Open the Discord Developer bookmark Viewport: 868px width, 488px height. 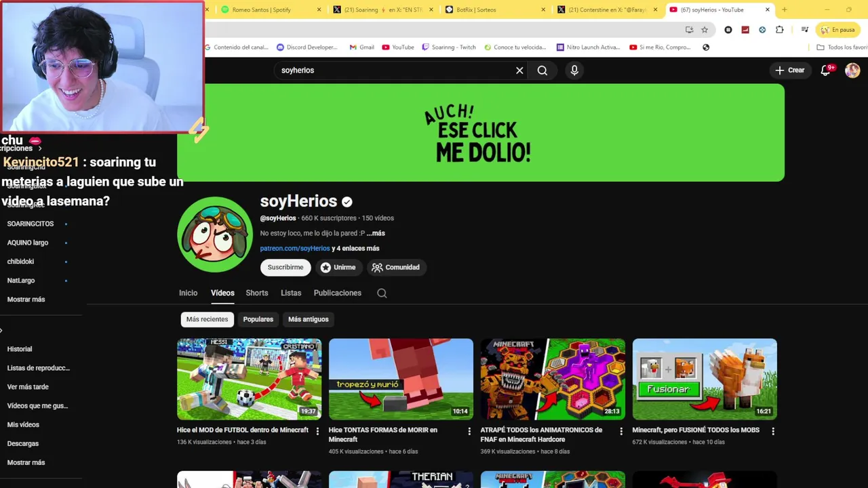(x=307, y=47)
